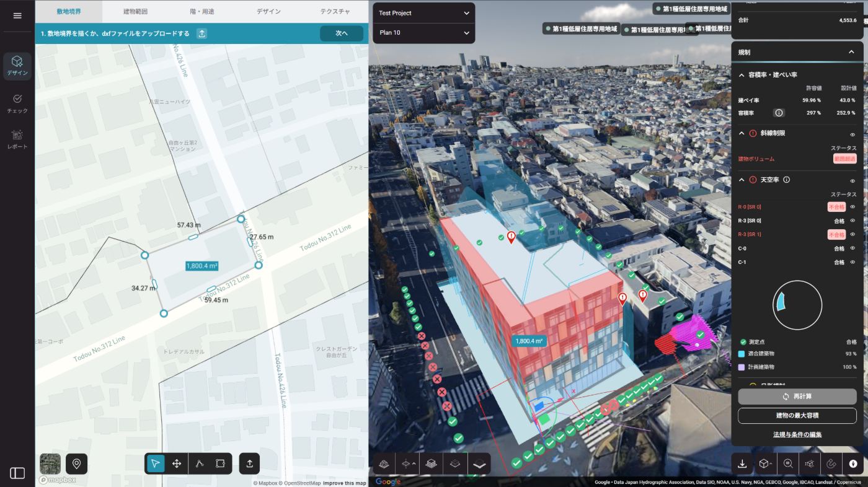Click the info icon next to 天空率

(x=786, y=180)
